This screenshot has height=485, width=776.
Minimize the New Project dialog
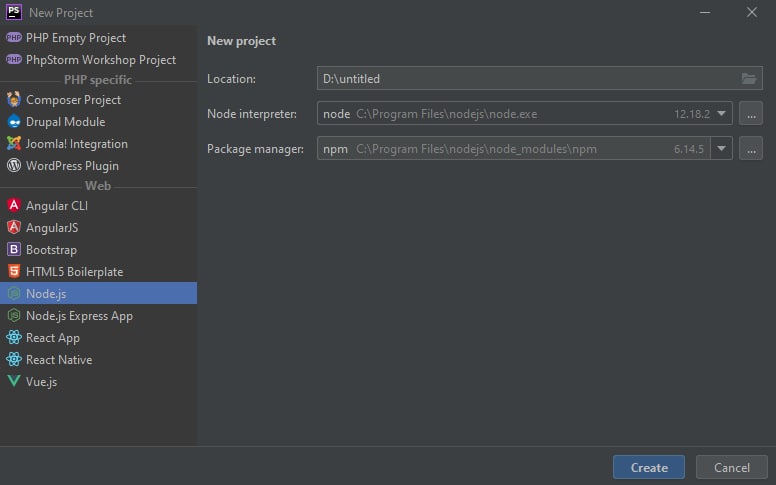[705, 12]
